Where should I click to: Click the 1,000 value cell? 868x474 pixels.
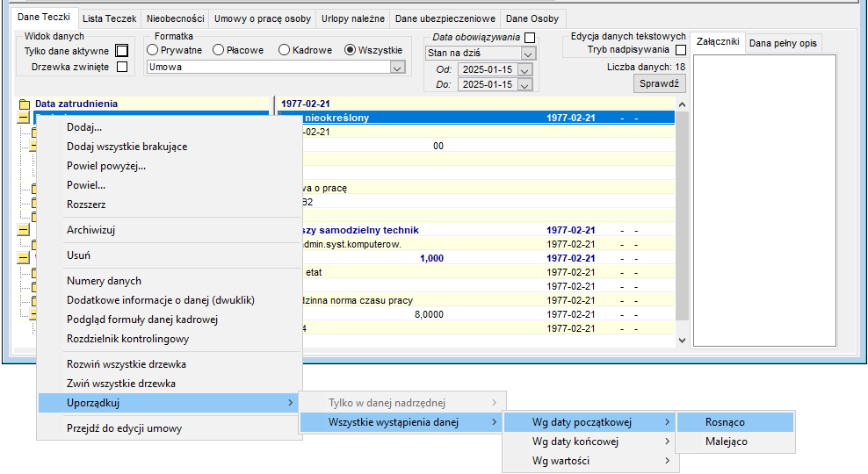click(431, 258)
